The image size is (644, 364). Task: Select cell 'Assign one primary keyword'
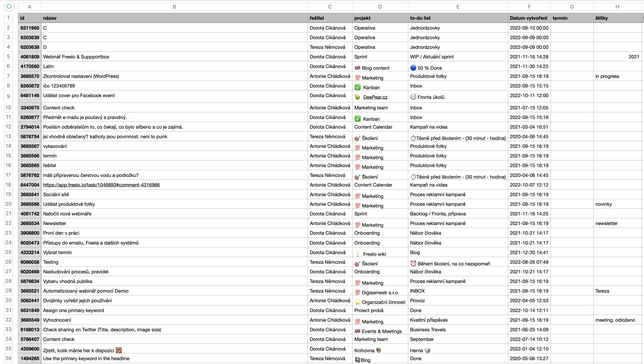point(174,310)
